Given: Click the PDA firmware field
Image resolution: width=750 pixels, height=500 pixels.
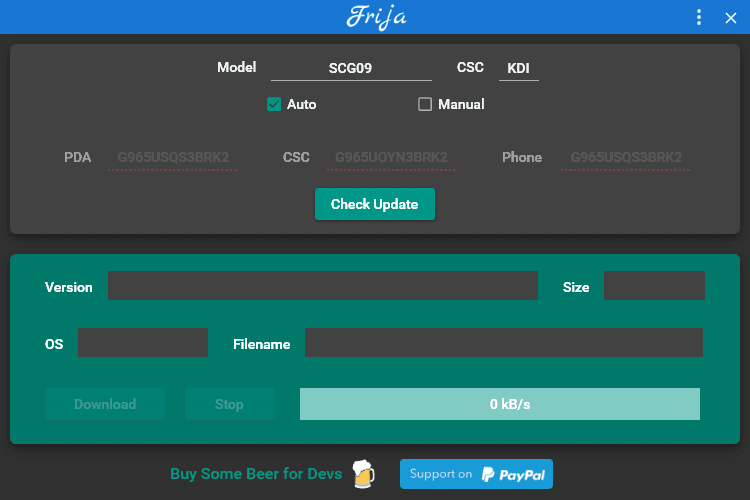Looking at the screenshot, I should tap(172, 157).
